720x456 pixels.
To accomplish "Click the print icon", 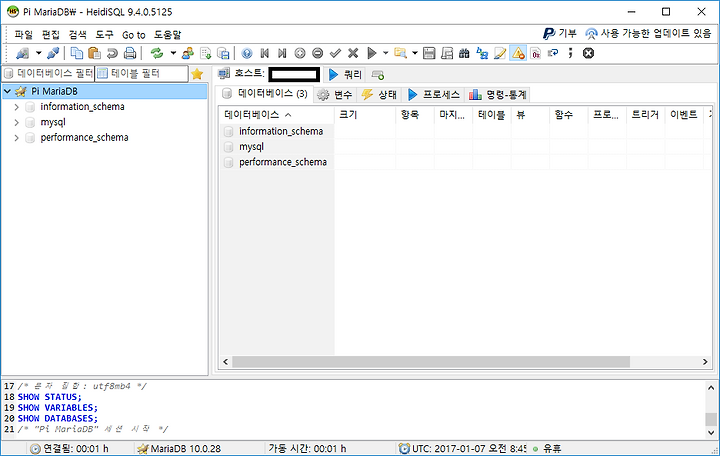I will (x=130, y=53).
